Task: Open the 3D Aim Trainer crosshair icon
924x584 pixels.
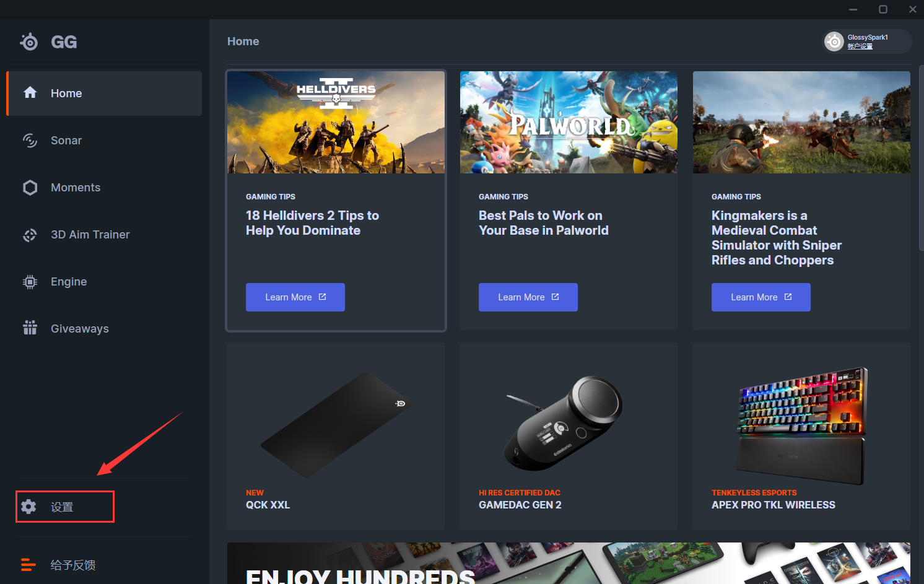Action: pyautogui.click(x=30, y=235)
